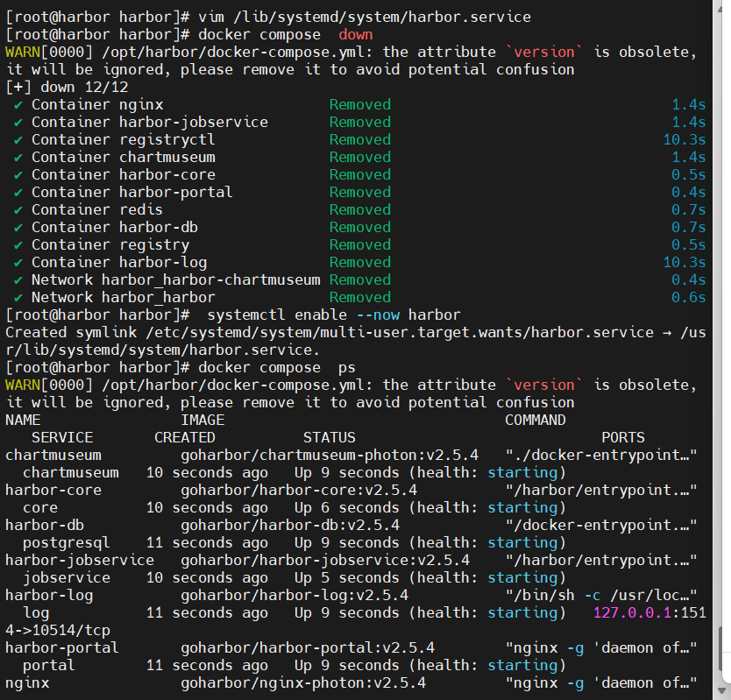
Task: Click the 'NAME' column header
Action: point(23,421)
